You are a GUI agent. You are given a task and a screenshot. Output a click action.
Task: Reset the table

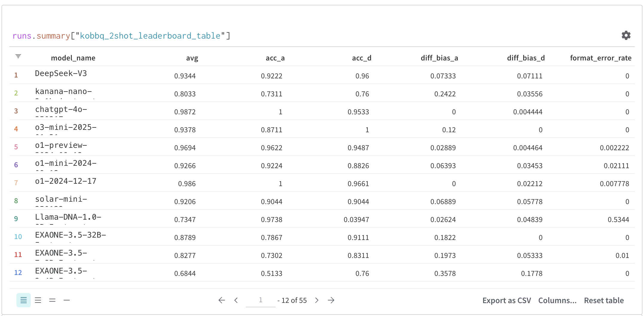[604, 300]
